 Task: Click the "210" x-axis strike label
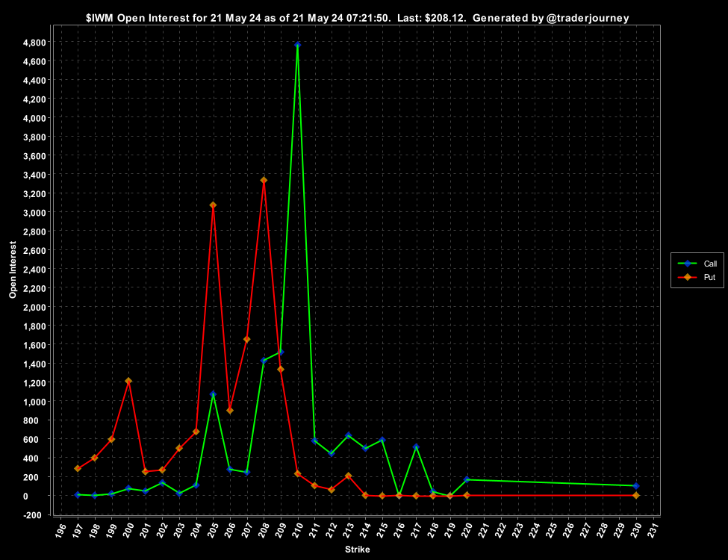(297, 531)
